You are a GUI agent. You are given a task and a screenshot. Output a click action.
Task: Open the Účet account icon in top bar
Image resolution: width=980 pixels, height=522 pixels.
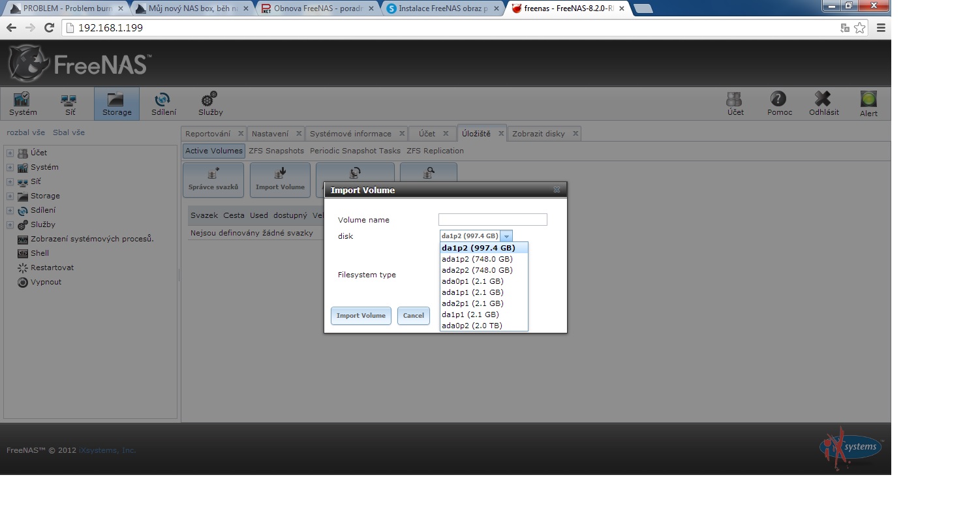[735, 104]
